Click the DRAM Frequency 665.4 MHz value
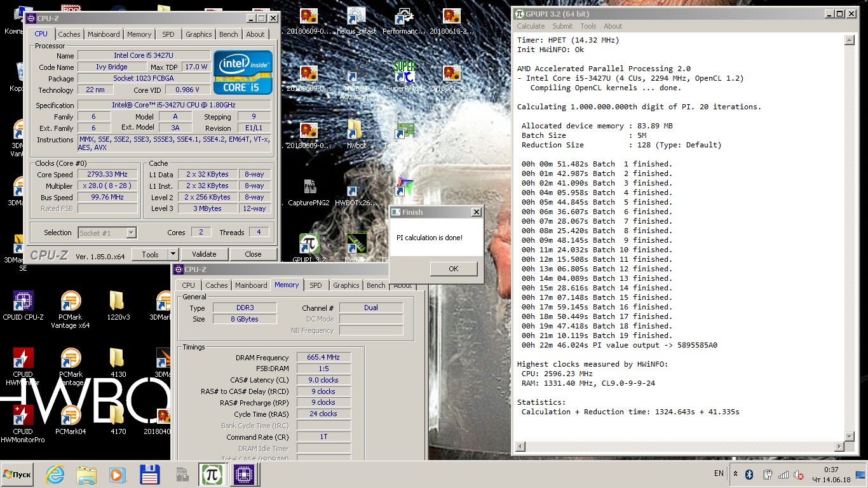 (x=323, y=357)
